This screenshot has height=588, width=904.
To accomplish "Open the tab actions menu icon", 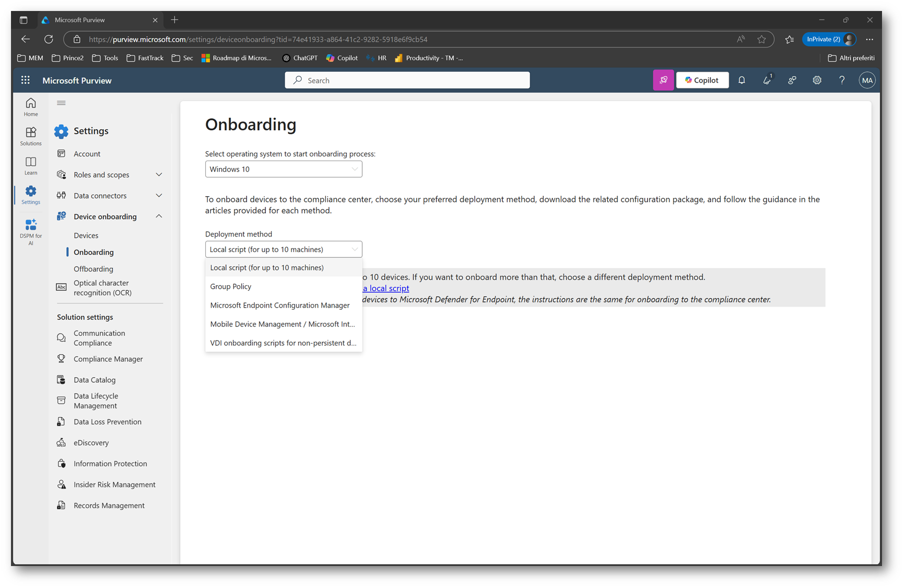I will 24,20.
